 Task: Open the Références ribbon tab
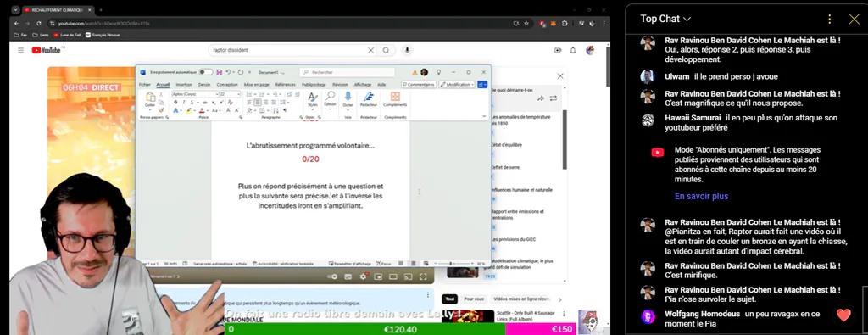click(286, 85)
